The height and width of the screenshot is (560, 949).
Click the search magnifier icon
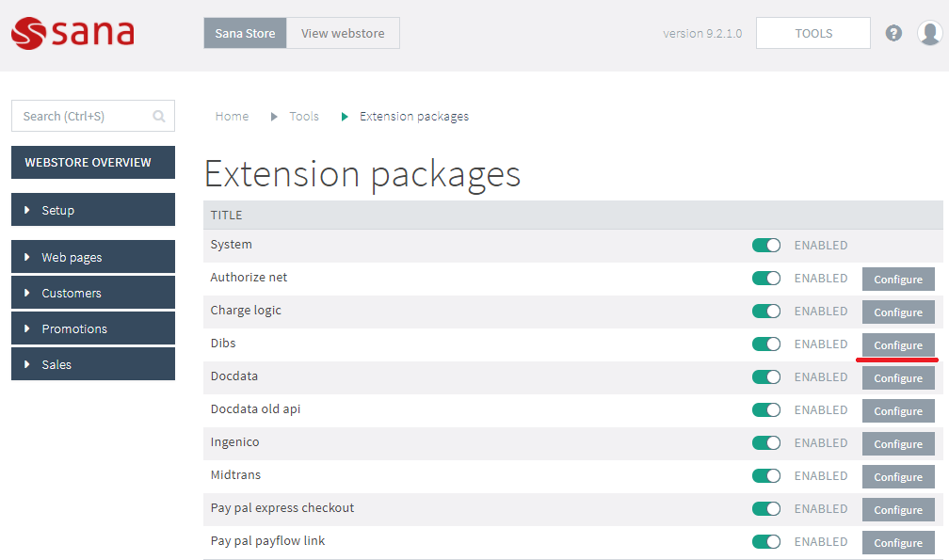click(159, 116)
